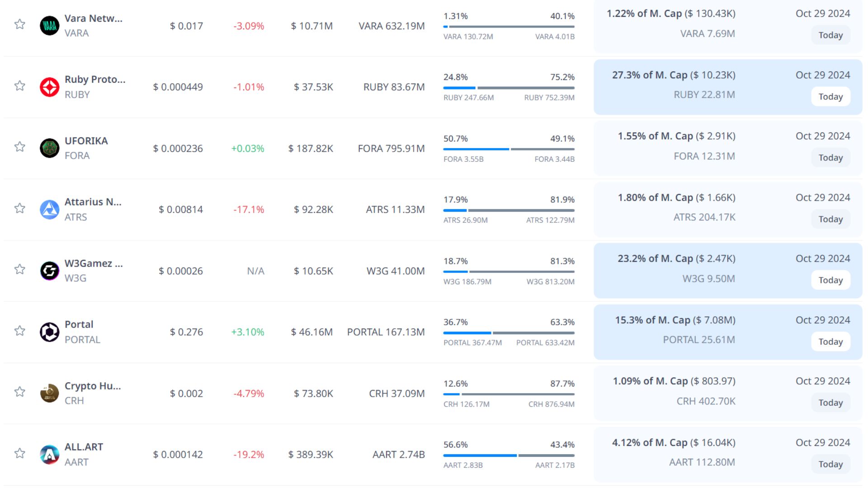
Task: Open the Portal token icon
Action: tap(50, 332)
